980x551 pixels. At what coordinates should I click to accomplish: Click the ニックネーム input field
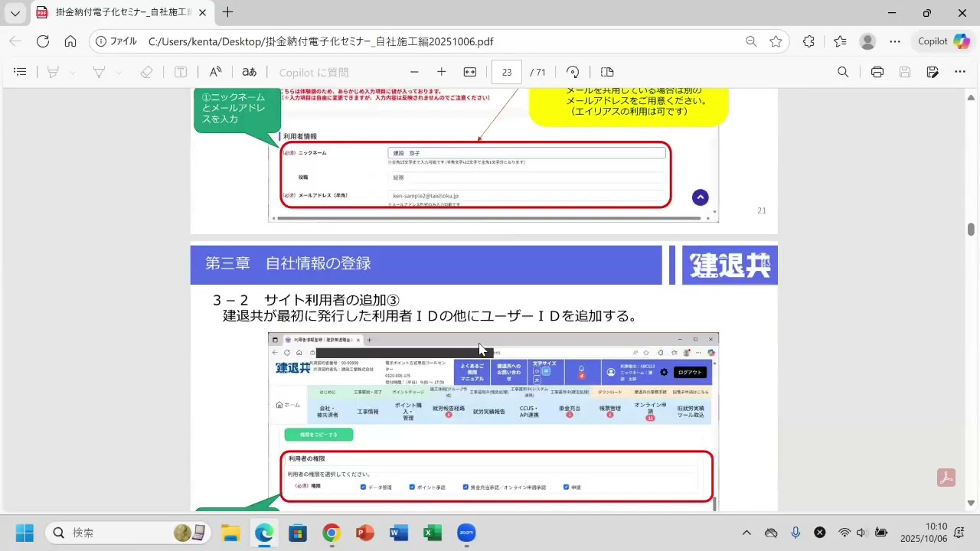[527, 153]
